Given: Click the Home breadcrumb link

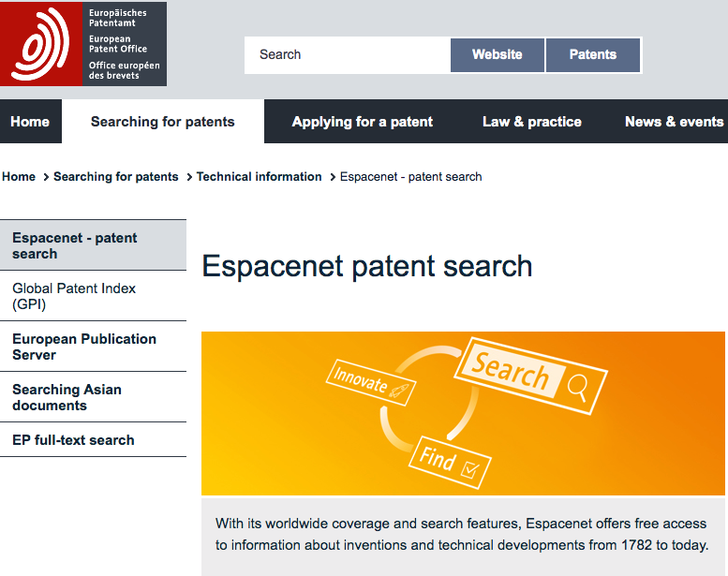Looking at the screenshot, I should click(x=19, y=176).
